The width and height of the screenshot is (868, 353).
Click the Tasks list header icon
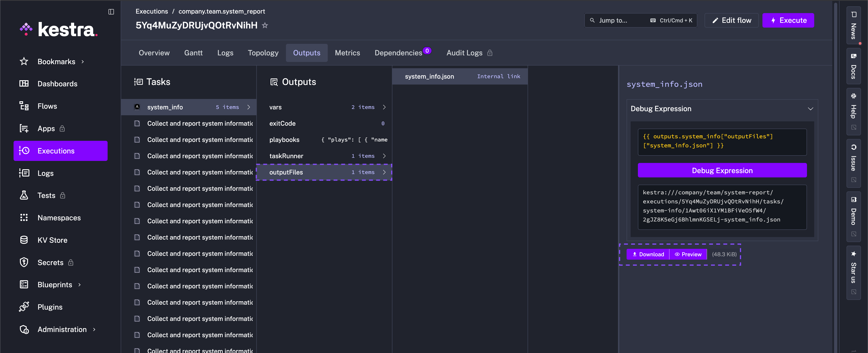pos(138,82)
